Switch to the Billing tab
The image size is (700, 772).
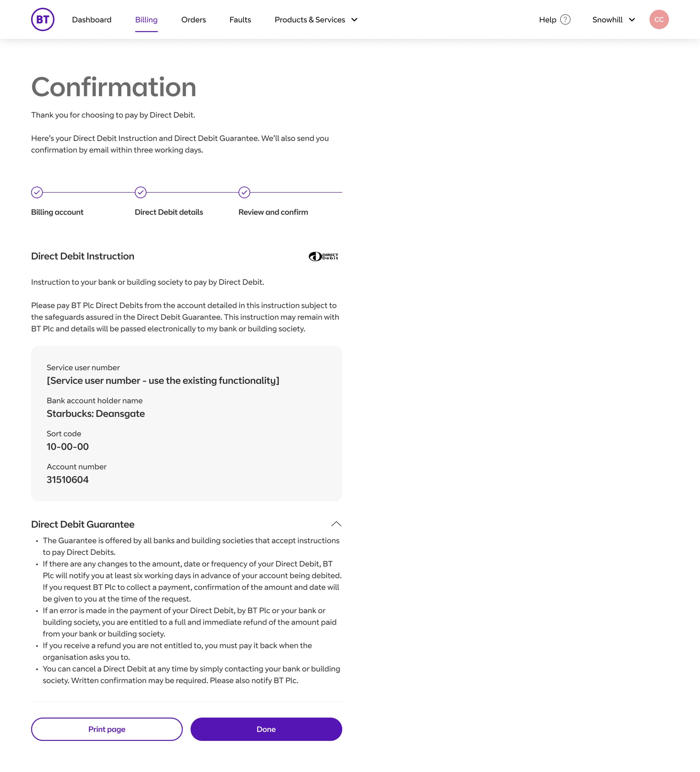click(x=146, y=20)
